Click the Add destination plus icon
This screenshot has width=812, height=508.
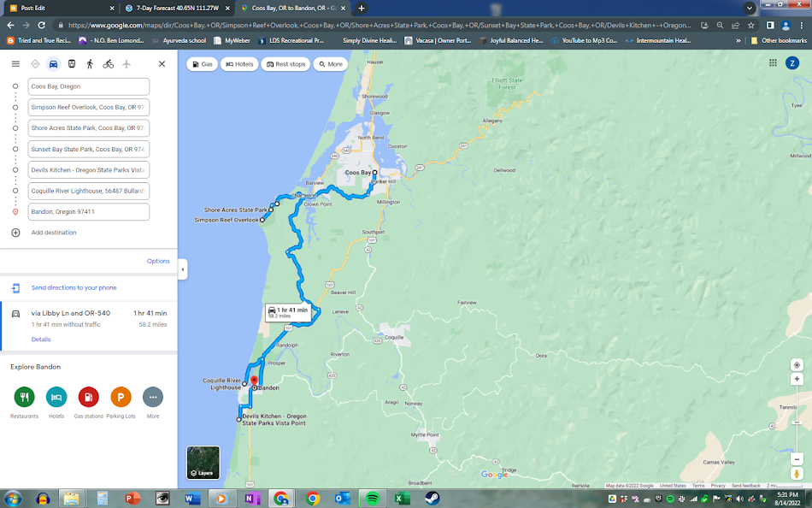point(15,233)
